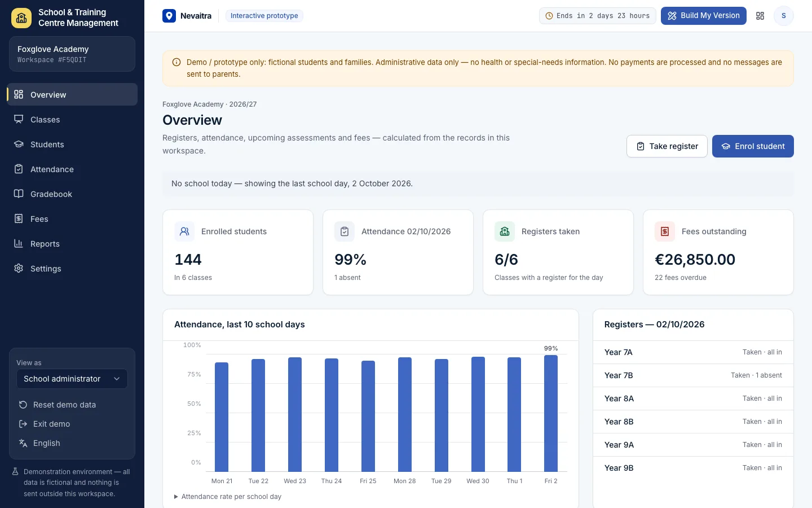
Task: Open the Year 9A register row
Action: click(x=693, y=445)
